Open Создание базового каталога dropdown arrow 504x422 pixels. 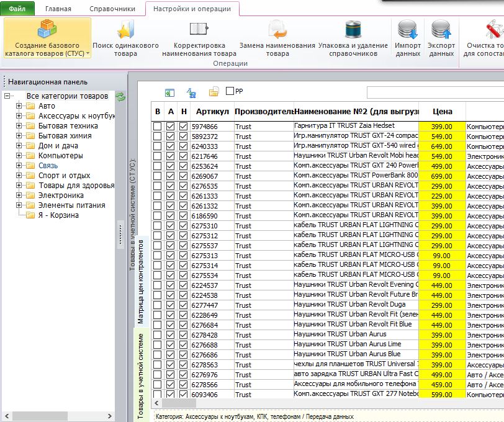[88, 53]
